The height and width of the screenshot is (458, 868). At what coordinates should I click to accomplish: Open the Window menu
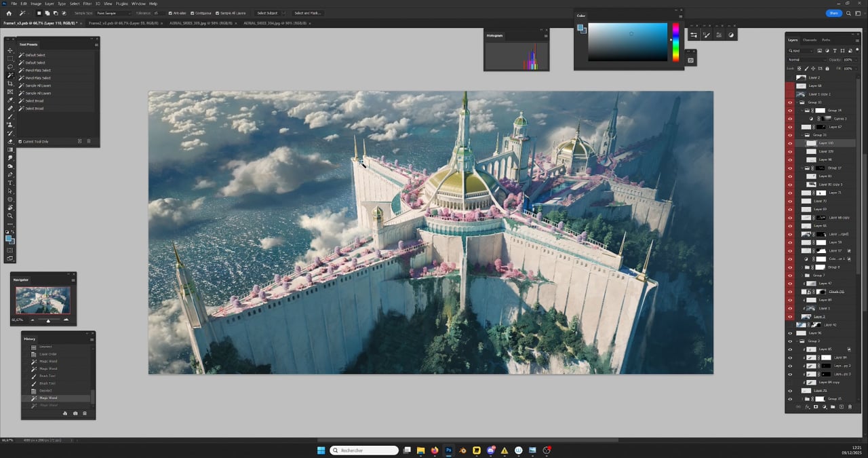click(138, 3)
